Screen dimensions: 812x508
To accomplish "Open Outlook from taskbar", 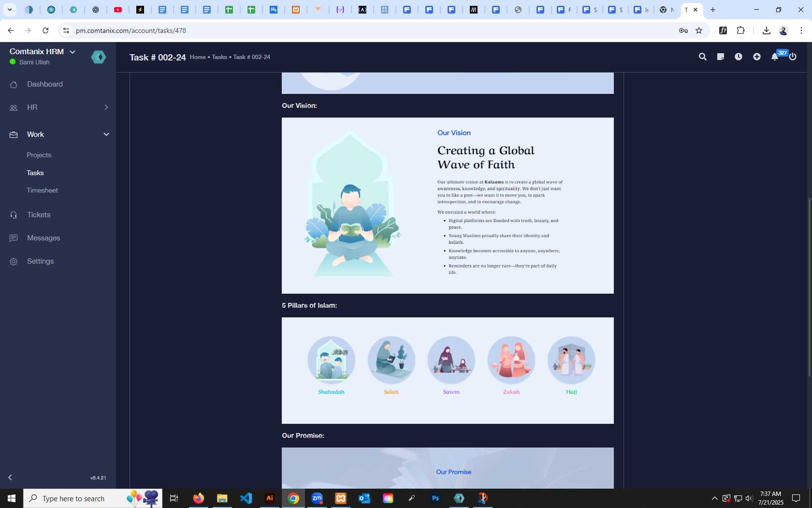I will click(364, 498).
